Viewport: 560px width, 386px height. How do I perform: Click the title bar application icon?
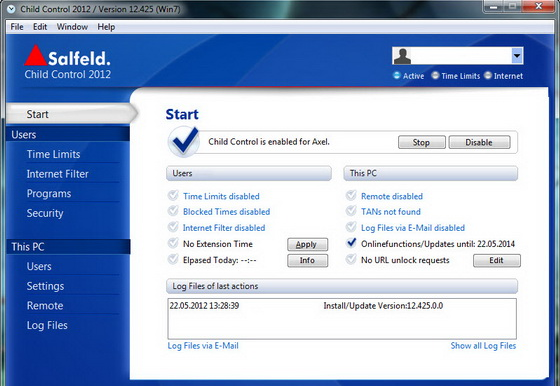pyautogui.click(x=11, y=9)
